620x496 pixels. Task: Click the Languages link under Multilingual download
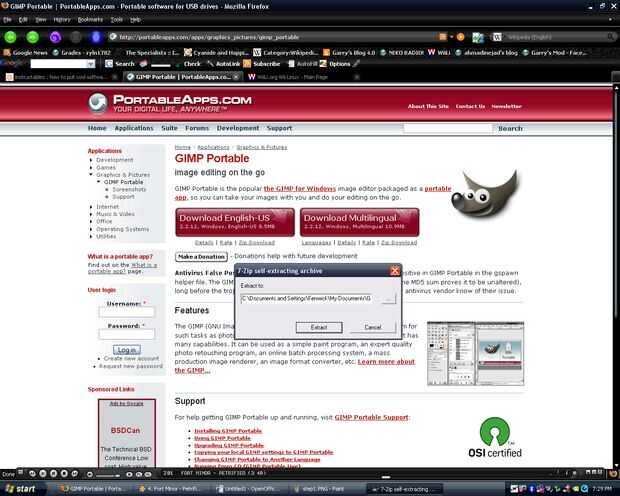coord(316,242)
